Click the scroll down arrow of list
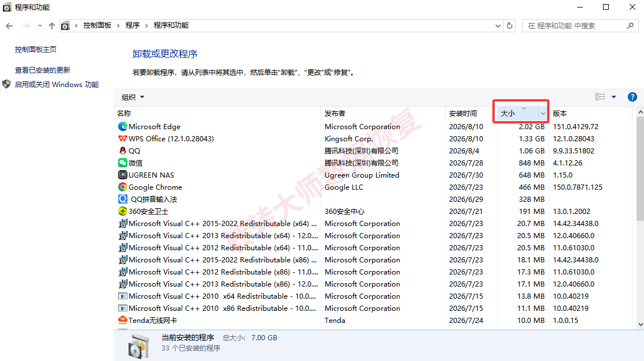This screenshot has height=361, width=644. (641, 325)
